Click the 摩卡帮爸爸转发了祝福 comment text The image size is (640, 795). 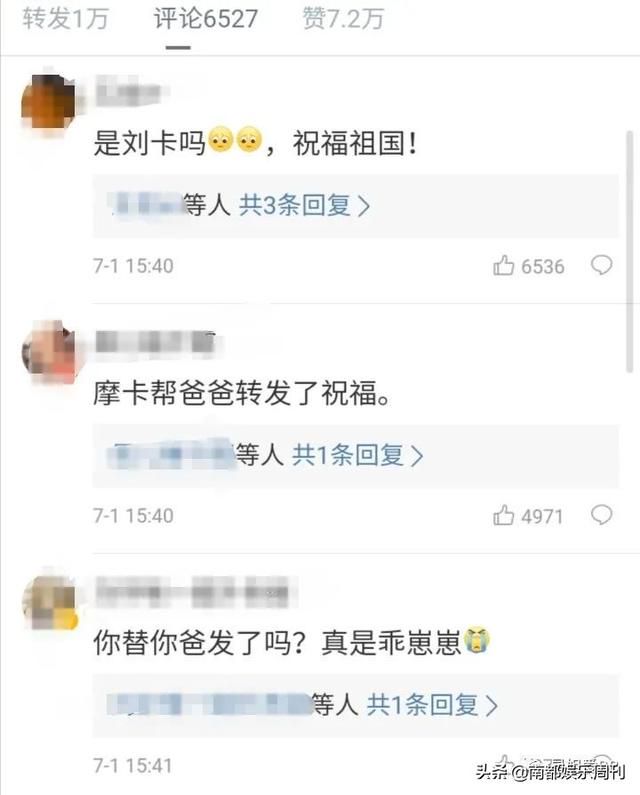pos(242,393)
